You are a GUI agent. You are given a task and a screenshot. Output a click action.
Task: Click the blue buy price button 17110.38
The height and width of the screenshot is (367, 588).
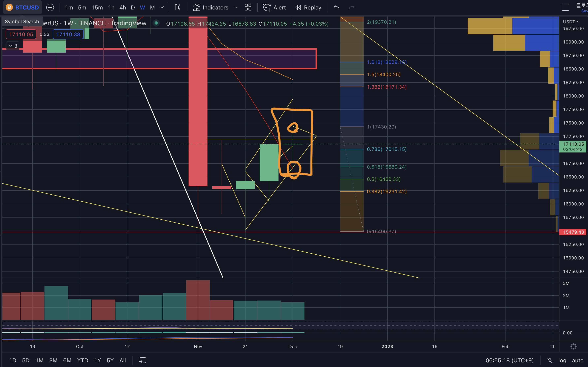click(68, 34)
